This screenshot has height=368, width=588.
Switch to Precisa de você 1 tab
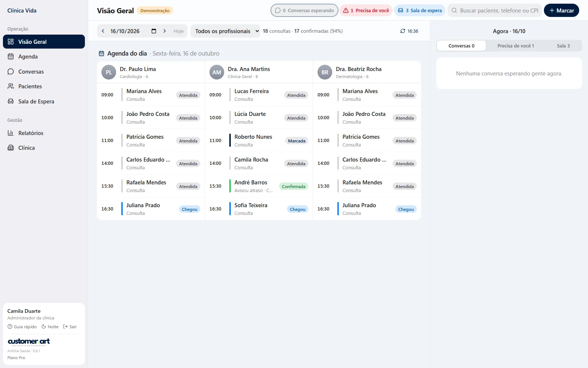[516, 46]
